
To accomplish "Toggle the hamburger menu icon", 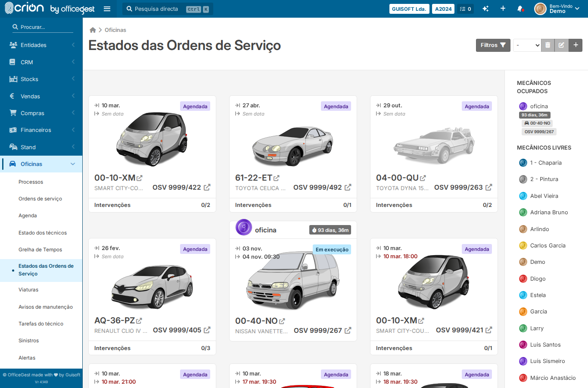I will pos(107,9).
